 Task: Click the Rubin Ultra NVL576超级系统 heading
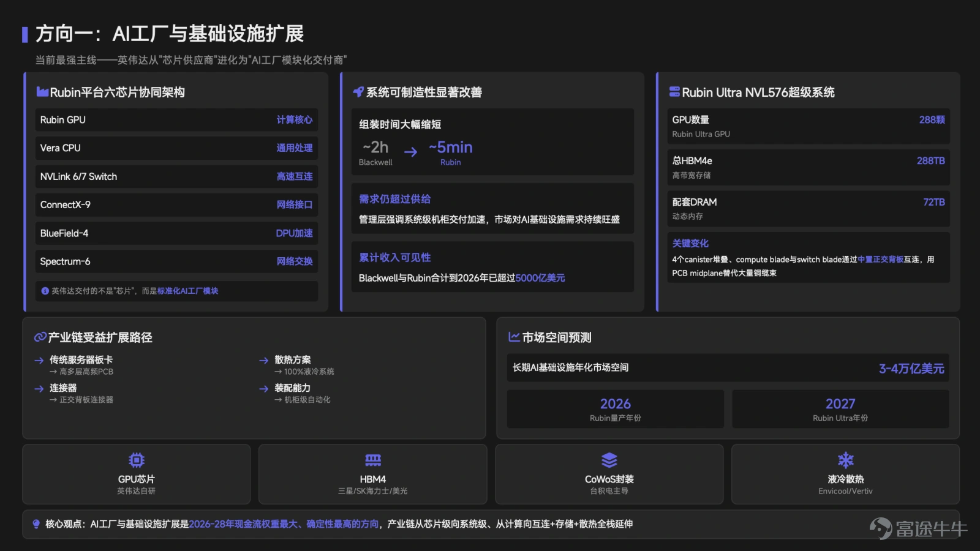click(758, 92)
